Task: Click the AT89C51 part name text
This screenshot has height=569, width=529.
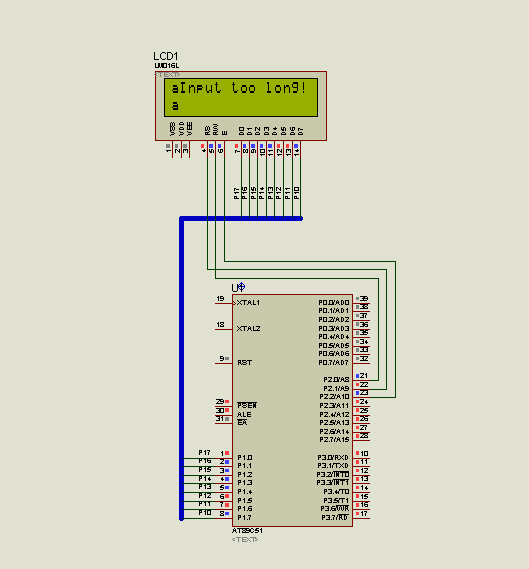Action: click(247, 531)
